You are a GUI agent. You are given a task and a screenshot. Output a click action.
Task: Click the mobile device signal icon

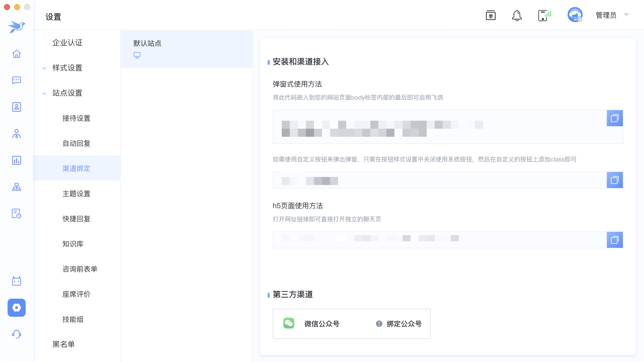coord(544,16)
